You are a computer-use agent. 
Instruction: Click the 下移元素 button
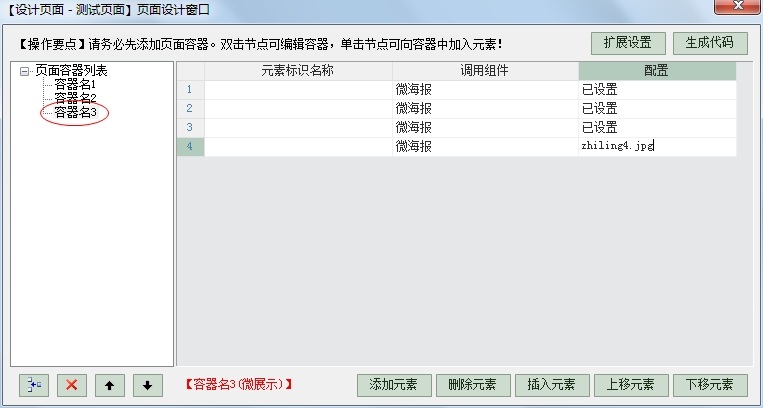coord(709,385)
